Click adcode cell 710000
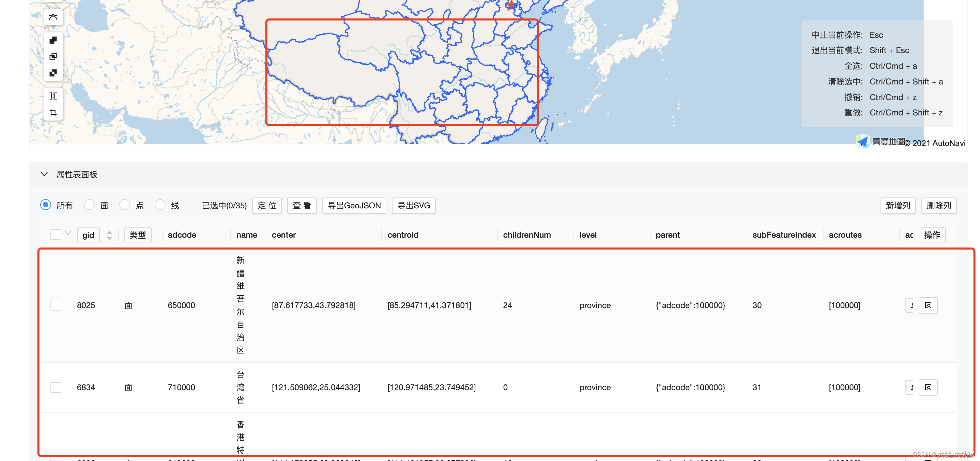The width and height of the screenshot is (980, 461). pos(182,387)
